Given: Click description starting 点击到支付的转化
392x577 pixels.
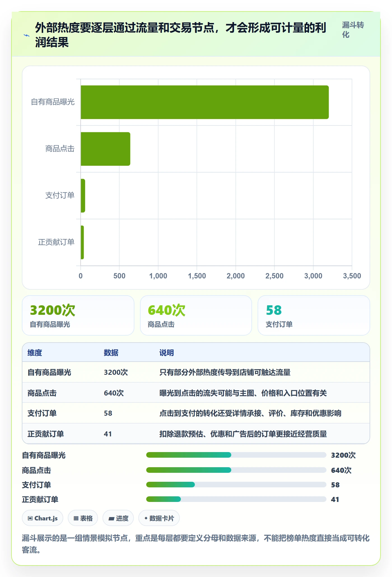Looking at the screenshot, I should click(x=250, y=413).
